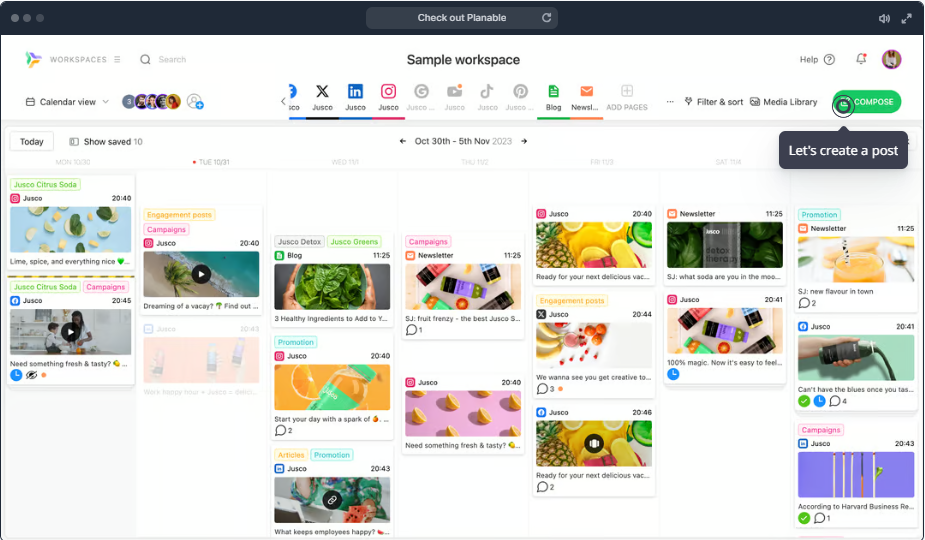Select the LinkedIn Jusco page

pyautogui.click(x=355, y=98)
